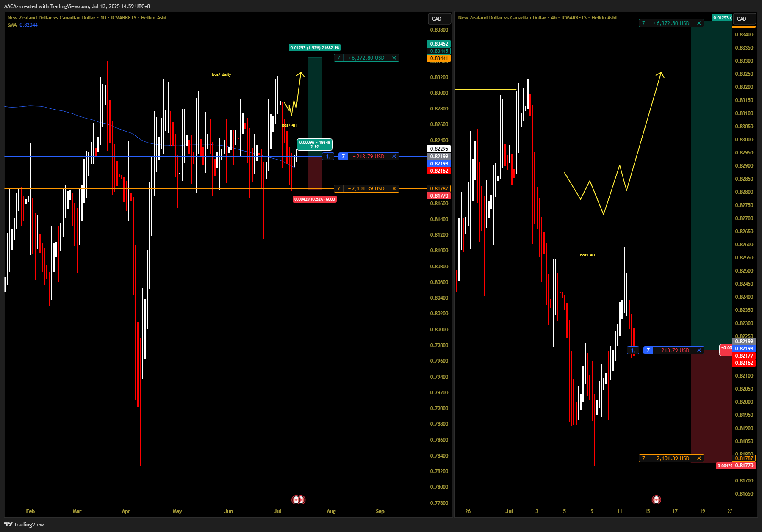Image resolution: width=762 pixels, height=532 pixels.
Task: Click quantity 7 on 4h take-profit label
Action: [x=643, y=23]
